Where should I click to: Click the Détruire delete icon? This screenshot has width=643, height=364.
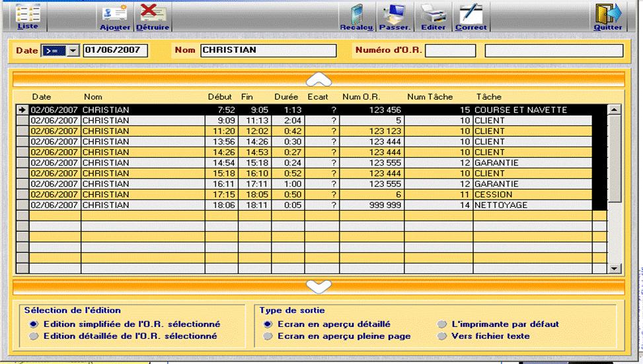[153, 16]
